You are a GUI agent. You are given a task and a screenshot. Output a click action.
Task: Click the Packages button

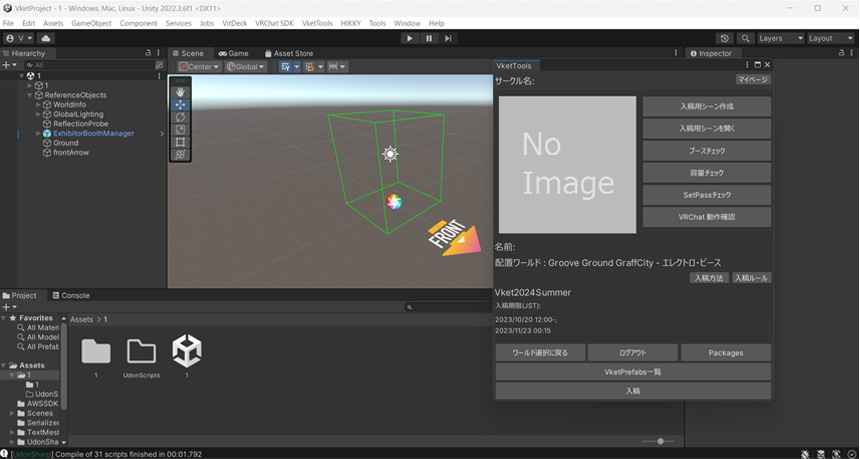pos(726,353)
